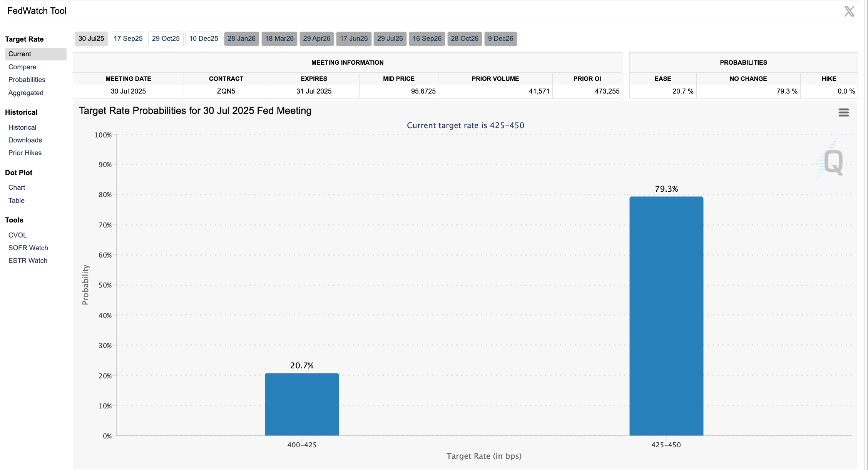Viewport: 868px width, 470px height.
Task: Select the 17 Sep25 meeting tab
Action: [x=128, y=38]
